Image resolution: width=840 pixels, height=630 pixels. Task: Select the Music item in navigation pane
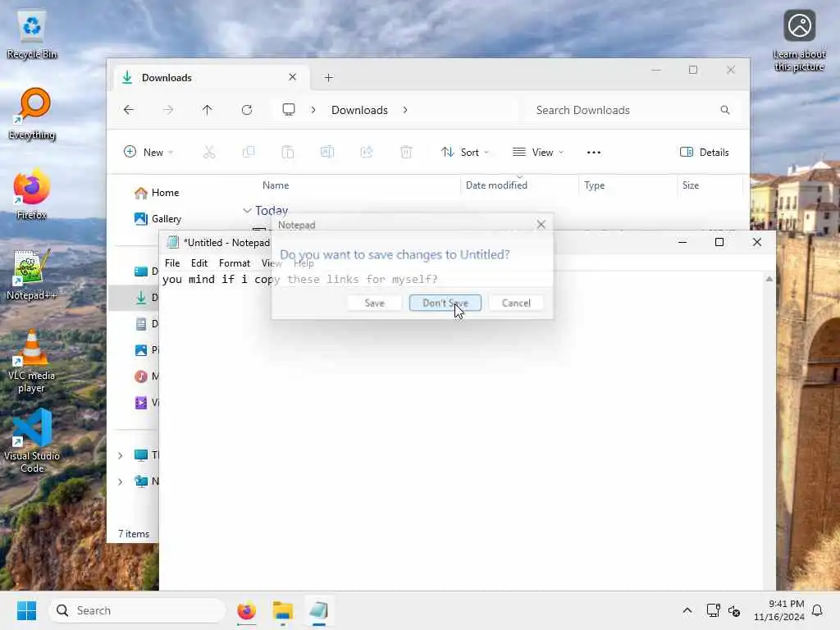(x=146, y=376)
